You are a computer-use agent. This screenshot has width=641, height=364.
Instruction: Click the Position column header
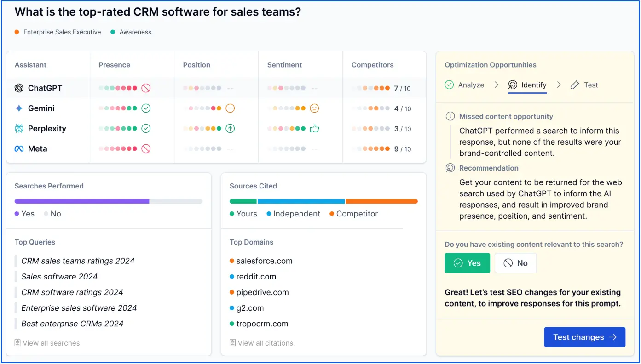point(196,65)
